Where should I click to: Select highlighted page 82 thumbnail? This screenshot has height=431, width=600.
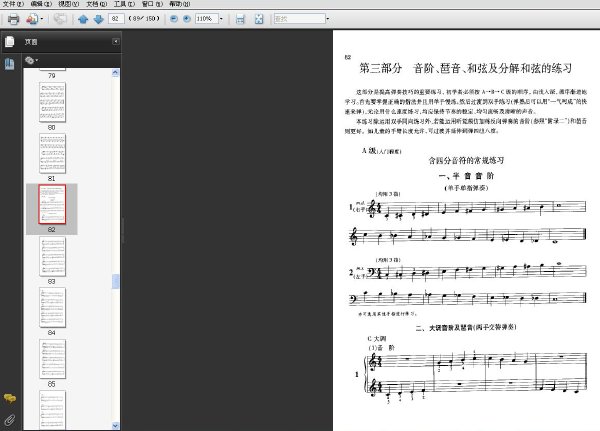(52, 204)
